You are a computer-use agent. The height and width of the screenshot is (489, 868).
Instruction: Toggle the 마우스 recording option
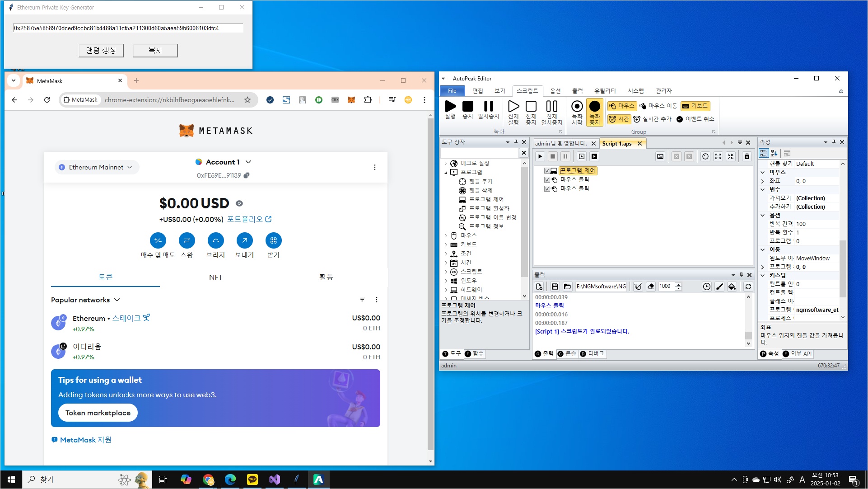point(622,106)
